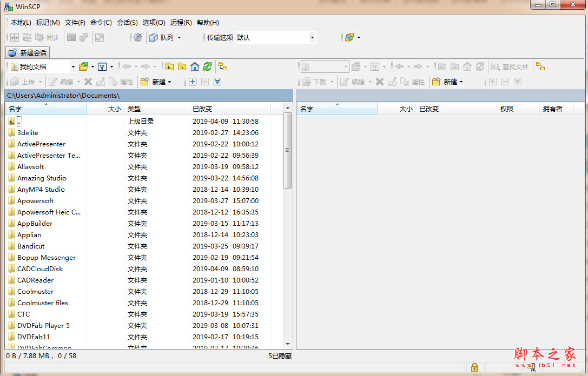The height and width of the screenshot is (376, 588).
Task: Click the local list scrollbar up arrow
Action: 288,108
